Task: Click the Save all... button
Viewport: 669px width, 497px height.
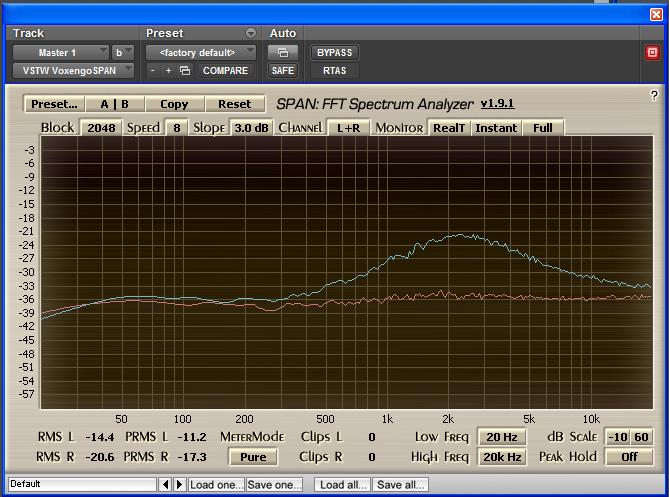Action: 401,485
